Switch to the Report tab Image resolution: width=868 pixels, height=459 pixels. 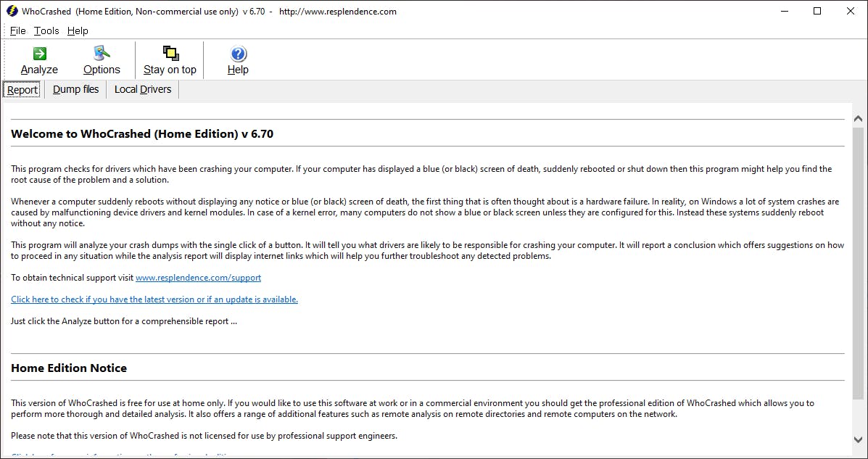[22, 90]
